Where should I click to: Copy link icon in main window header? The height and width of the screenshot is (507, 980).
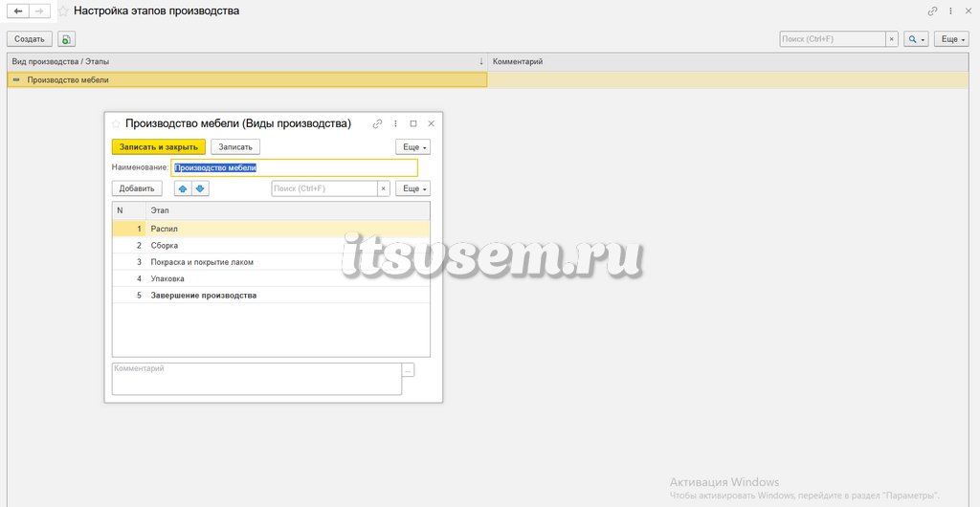click(932, 11)
